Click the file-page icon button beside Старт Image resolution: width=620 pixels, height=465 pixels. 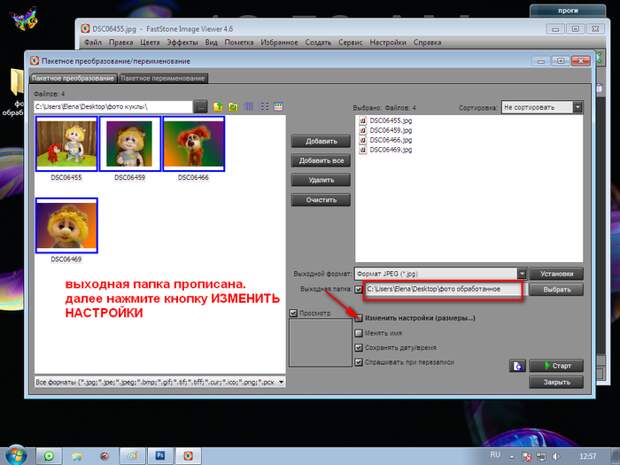(x=517, y=366)
